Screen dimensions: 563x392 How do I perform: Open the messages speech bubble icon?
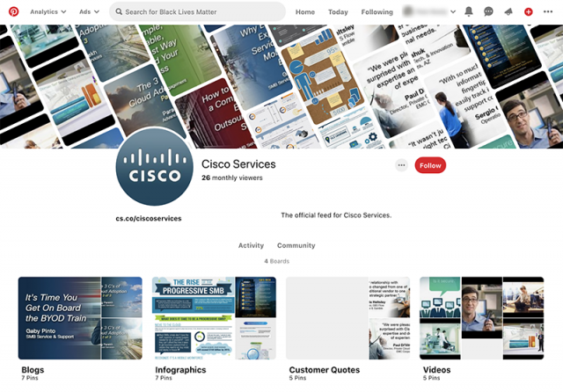(x=488, y=11)
